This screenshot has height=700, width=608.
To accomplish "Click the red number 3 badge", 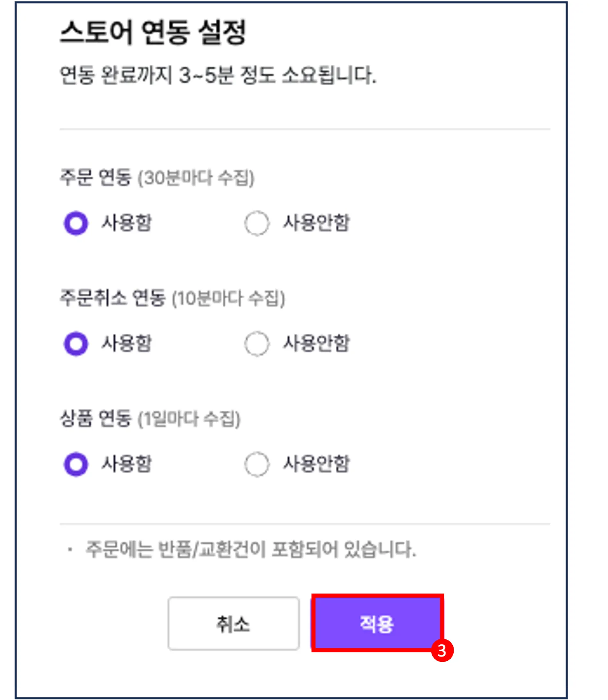I will tap(442, 650).
